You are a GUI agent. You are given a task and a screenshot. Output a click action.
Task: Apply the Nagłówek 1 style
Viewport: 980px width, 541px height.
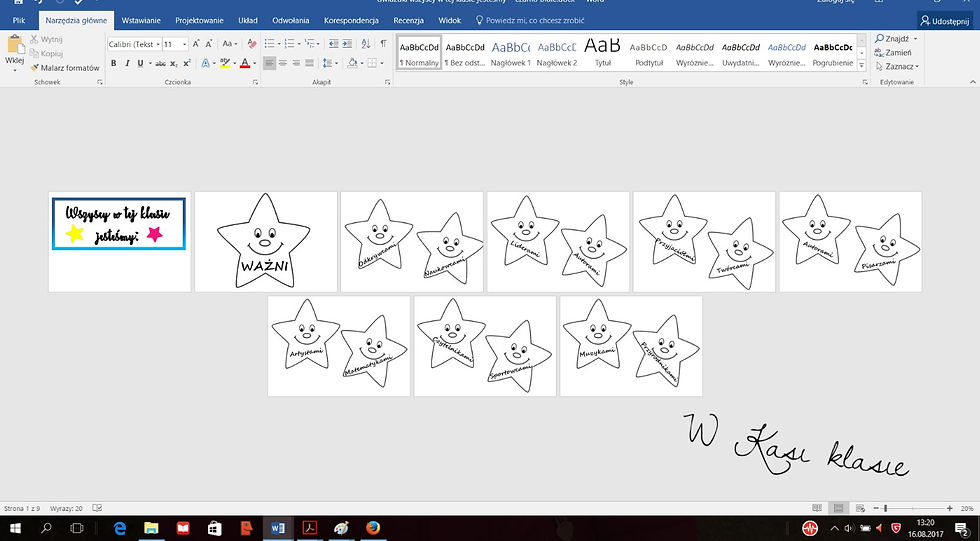tap(511, 52)
